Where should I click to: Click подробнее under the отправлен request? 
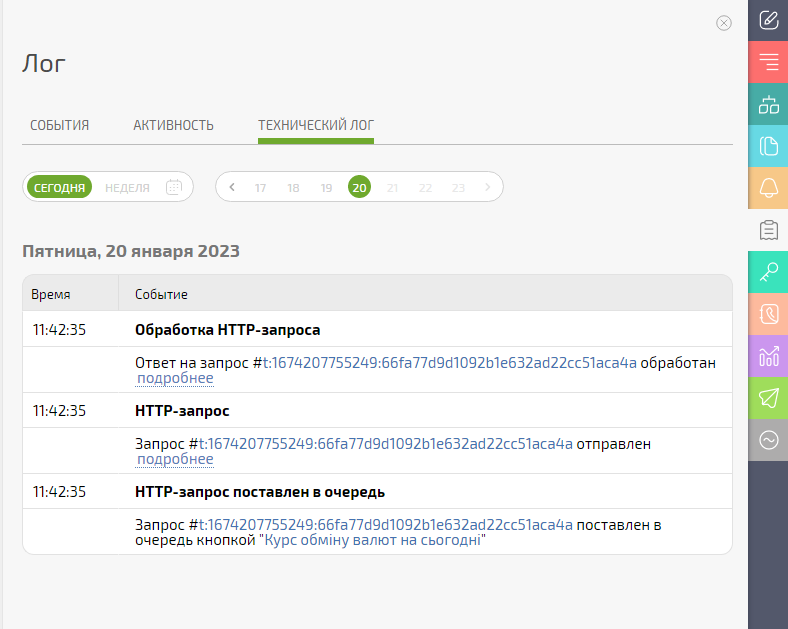[x=175, y=459]
